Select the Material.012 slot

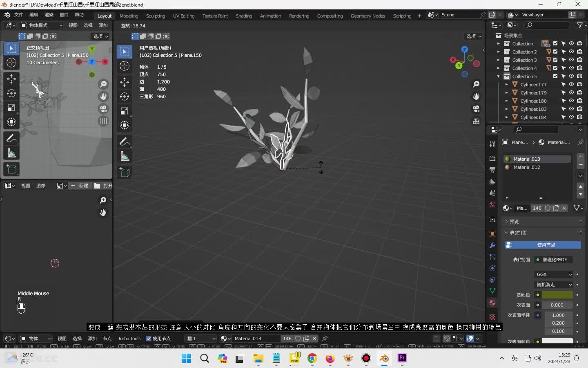click(537, 167)
